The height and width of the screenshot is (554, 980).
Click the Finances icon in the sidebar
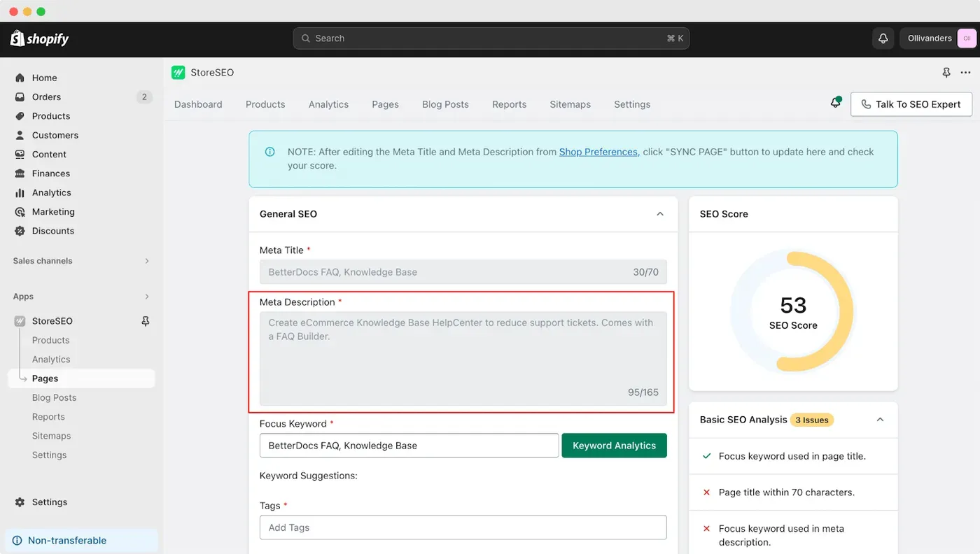pyautogui.click(x=20, y=173)
